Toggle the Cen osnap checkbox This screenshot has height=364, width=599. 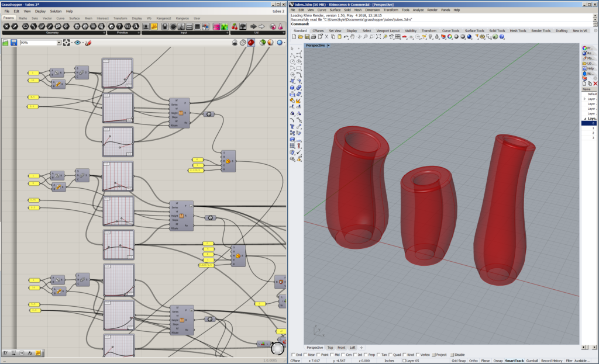point(344,355)
